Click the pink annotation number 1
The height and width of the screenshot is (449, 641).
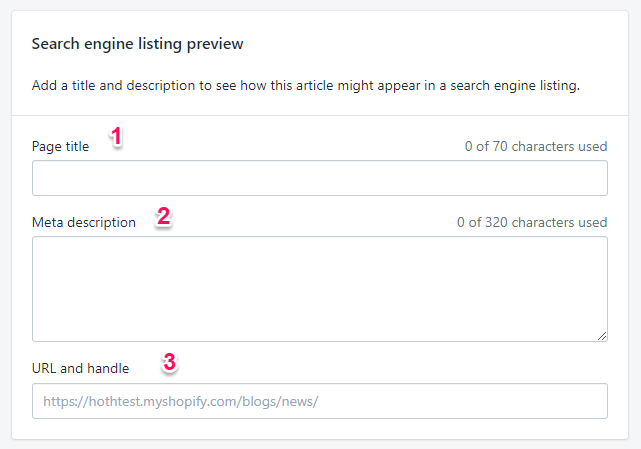(117, 137)
